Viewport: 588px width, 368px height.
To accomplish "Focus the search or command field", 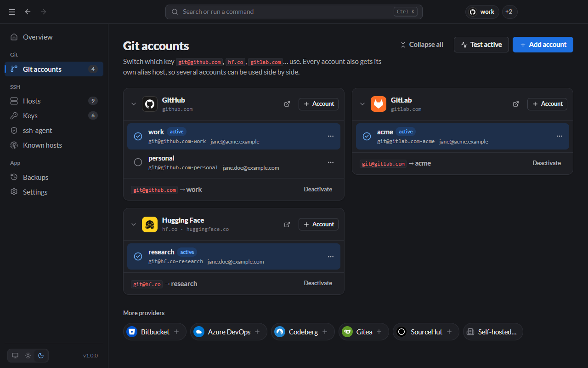I will point(294,12).
